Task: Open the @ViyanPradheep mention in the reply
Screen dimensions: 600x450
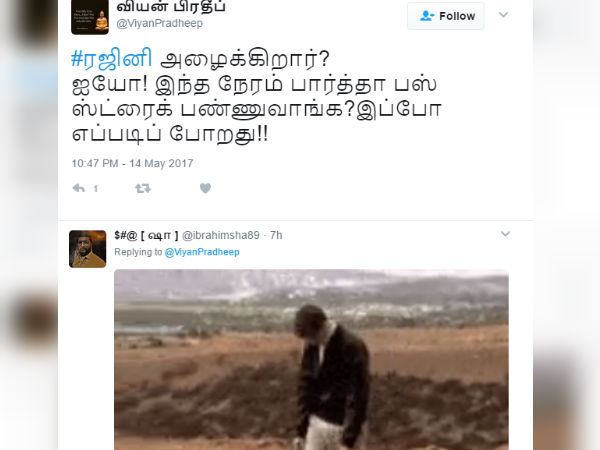Action: (202, 252)
